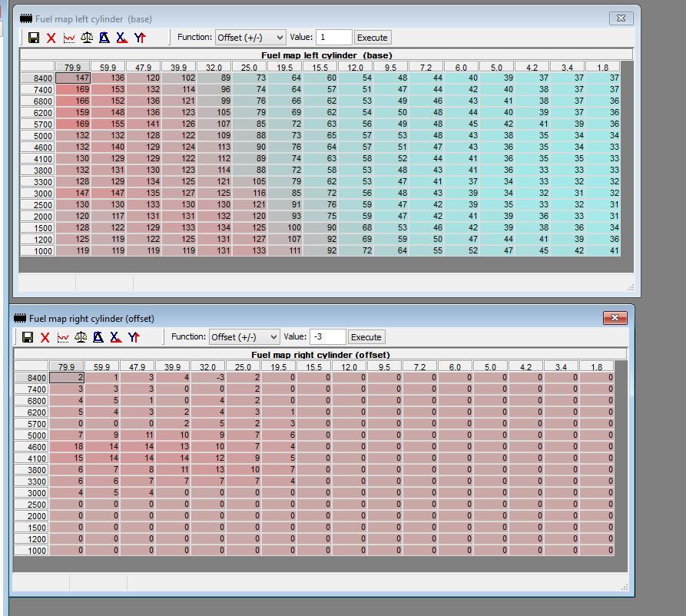Select 4600 row header in right cylinder map

pos(31,447)
